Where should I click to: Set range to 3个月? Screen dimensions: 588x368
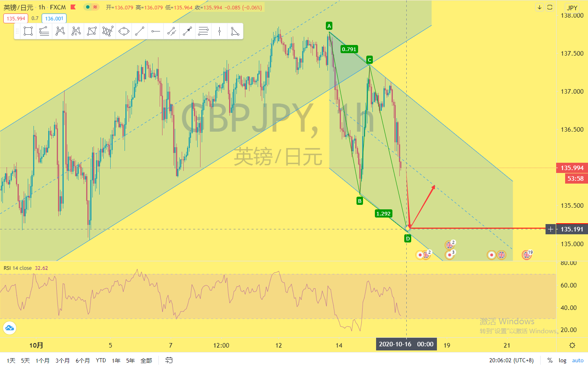point(62,360)
